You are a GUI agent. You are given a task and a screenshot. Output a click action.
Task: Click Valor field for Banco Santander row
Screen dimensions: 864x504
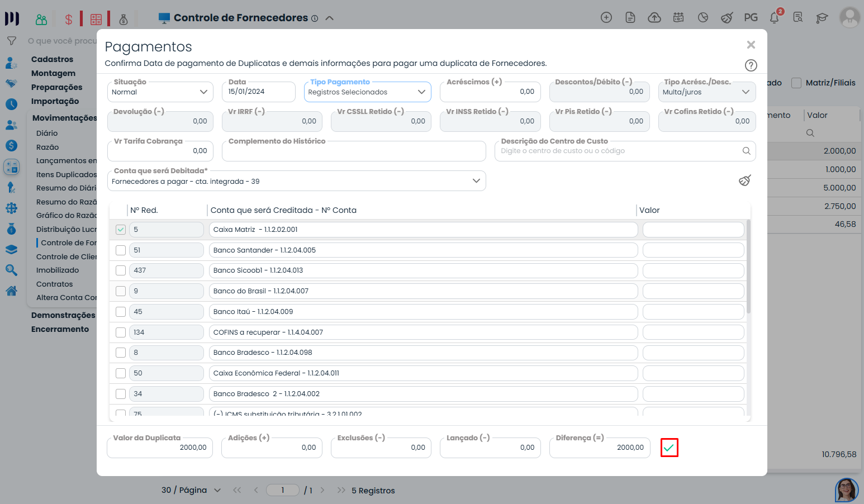coord(693,250)
